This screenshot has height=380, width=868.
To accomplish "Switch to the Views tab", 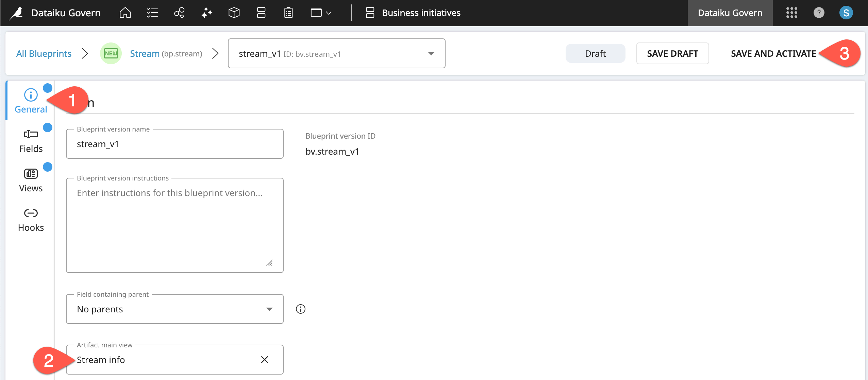I will (31, 180).
